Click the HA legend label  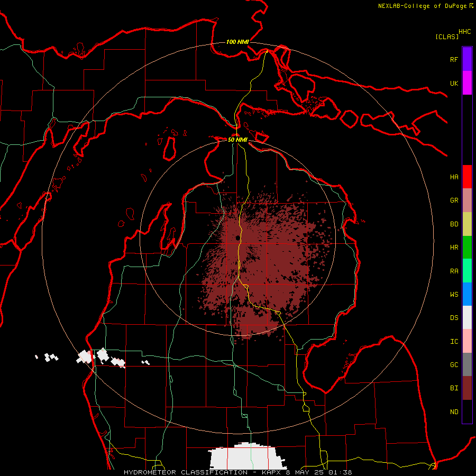[x=454, y=177]
